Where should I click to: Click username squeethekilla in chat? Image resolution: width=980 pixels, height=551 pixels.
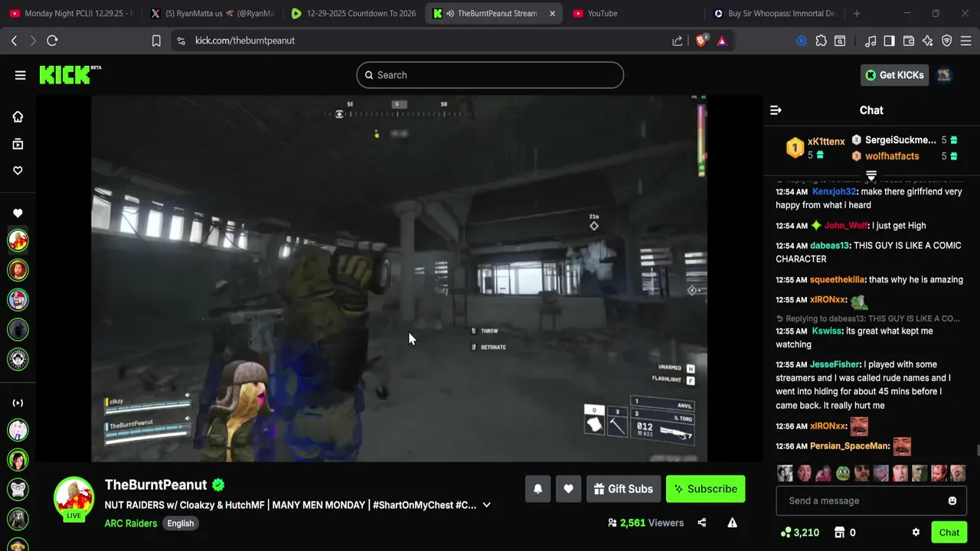[838, 280]
